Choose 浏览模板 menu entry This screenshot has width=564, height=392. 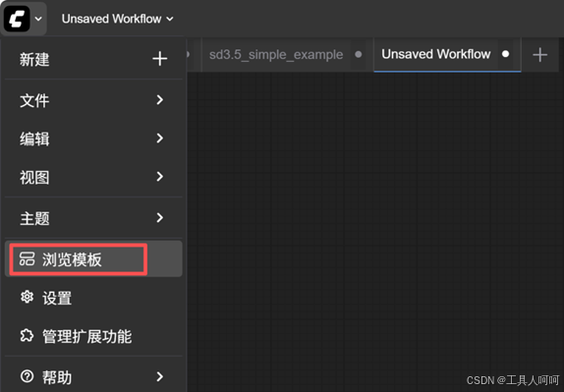point(93,259)
